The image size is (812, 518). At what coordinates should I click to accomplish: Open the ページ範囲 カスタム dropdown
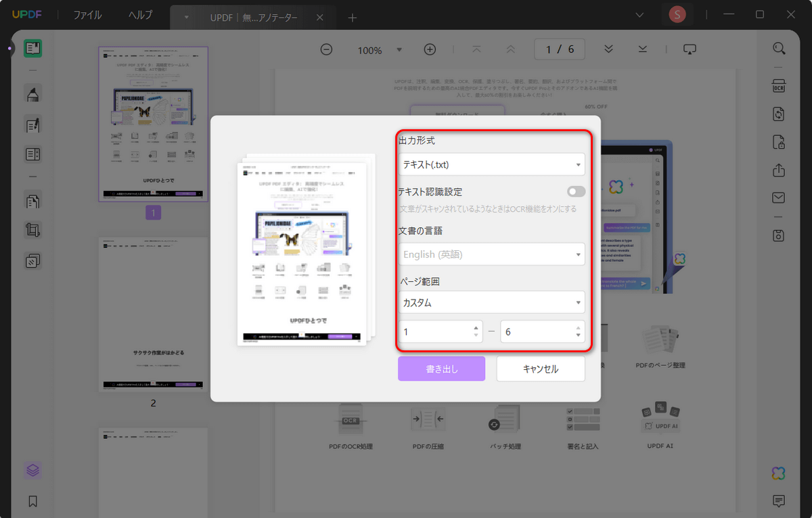pyautogui.click(x=491, y=302)
